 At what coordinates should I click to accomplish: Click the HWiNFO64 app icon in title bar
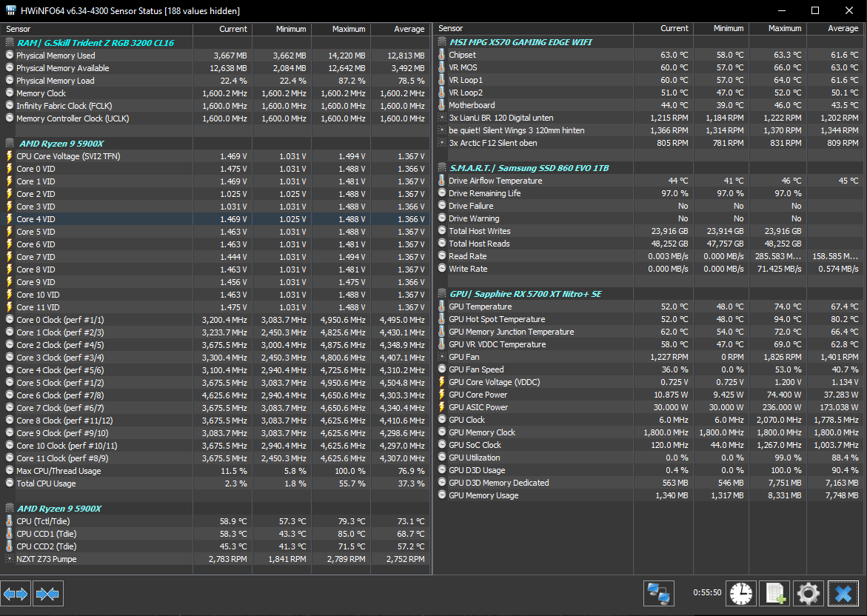tap(11, 10)
